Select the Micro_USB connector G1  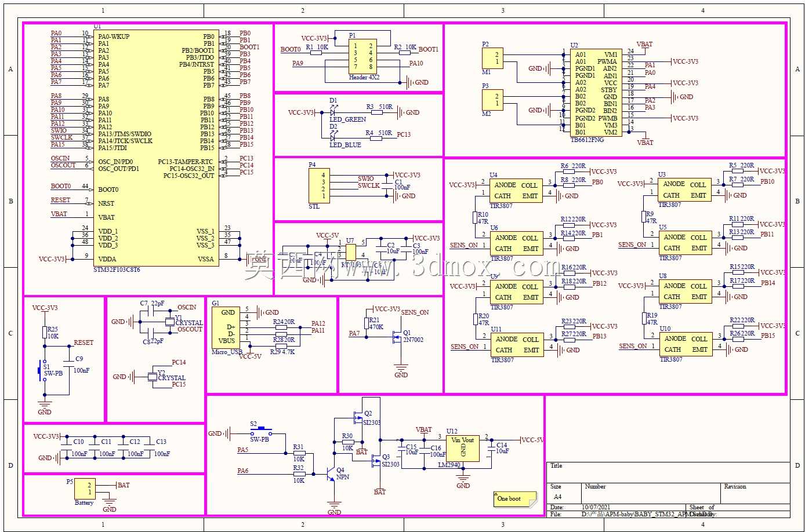tap(226, 327)
